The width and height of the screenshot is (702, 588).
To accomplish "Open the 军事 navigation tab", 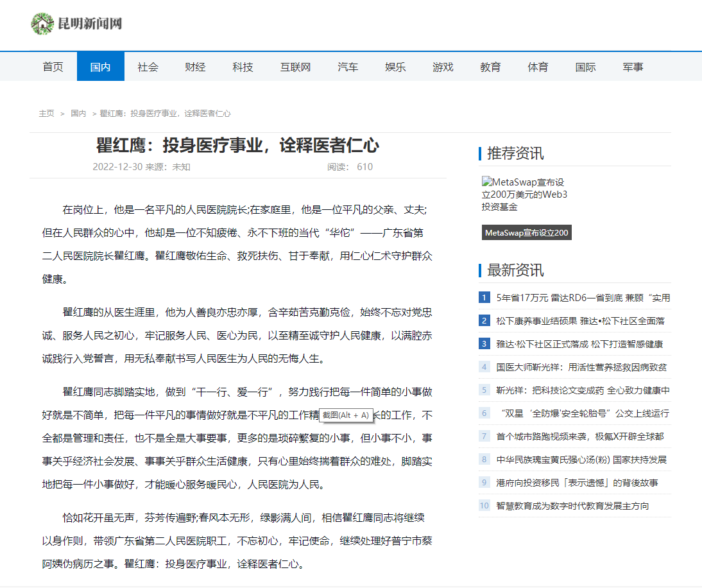I will pos(633,67).
